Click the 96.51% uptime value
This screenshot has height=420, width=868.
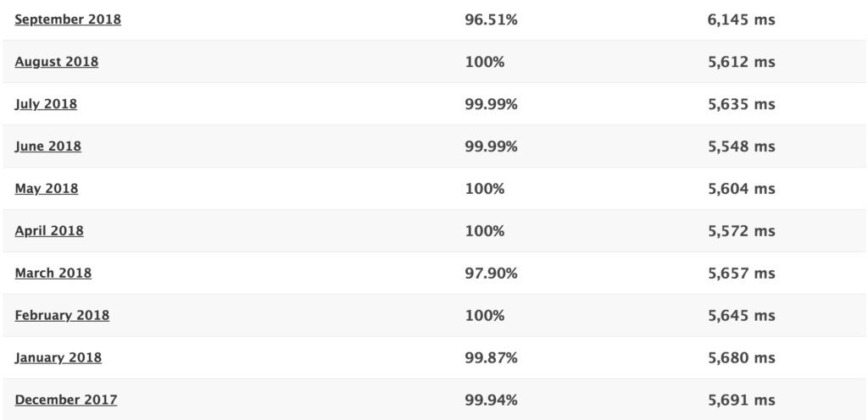(491, 19)
